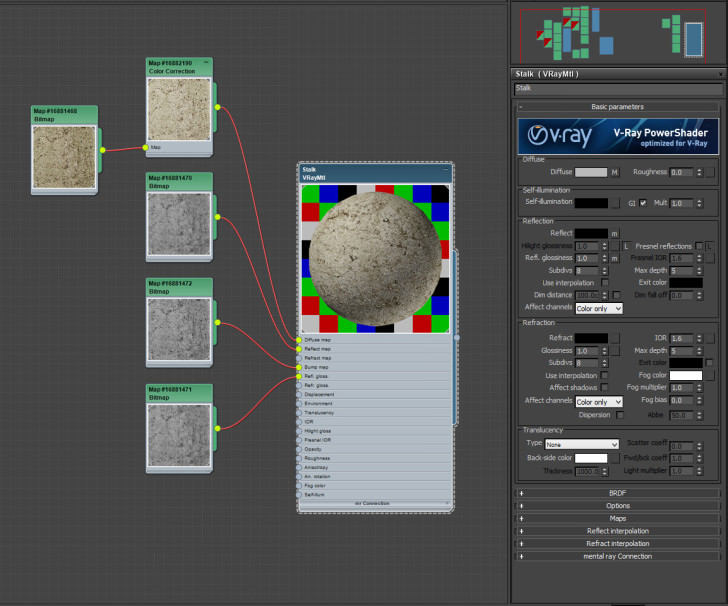Click the An. rotation input socket
Screen dimensions: 728x606
click(299, 476)
